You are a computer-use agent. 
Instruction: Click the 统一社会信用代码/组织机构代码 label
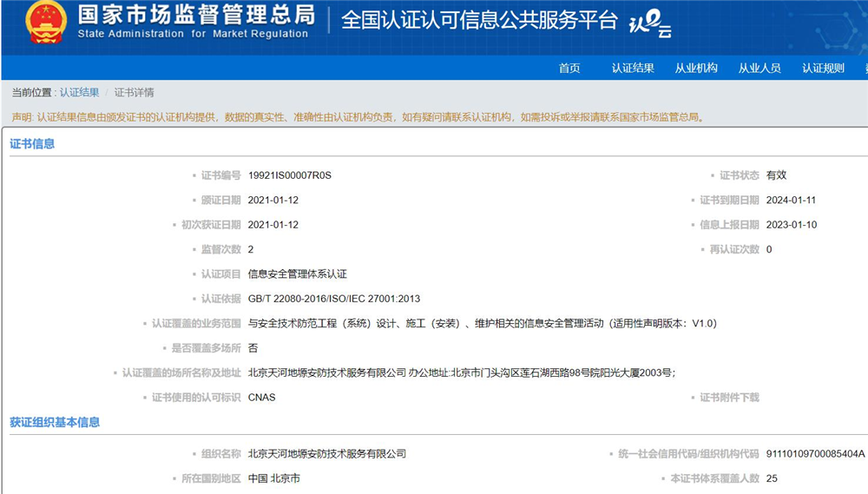point(688,453)
